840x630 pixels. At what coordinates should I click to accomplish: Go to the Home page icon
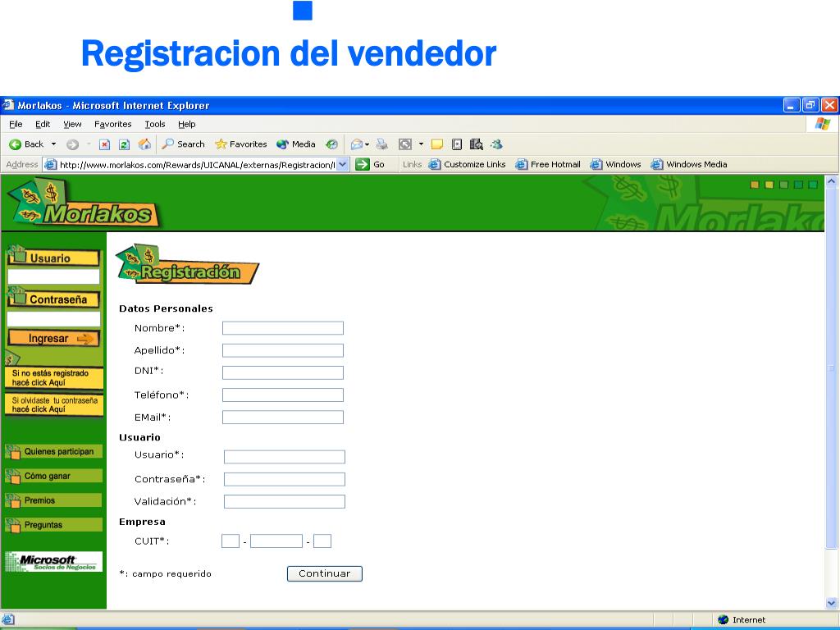coord(144,144)
